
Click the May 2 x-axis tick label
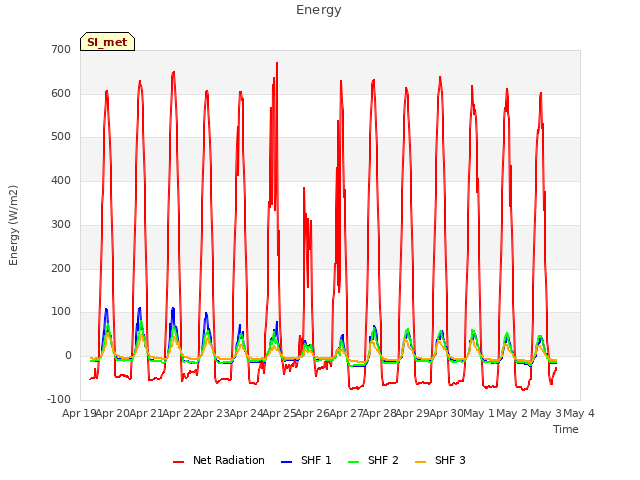click(512, 413)
